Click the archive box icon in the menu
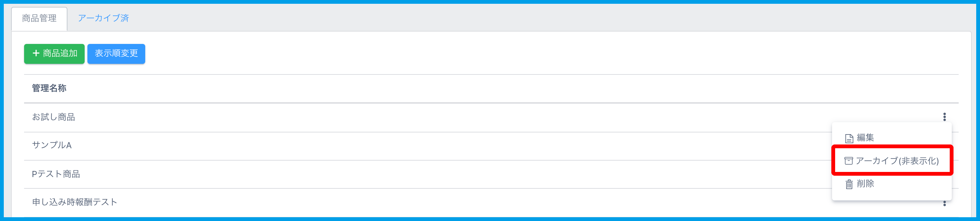Image resolution: width=980 pixels, height=221 pixels. (x=848, y=161)
